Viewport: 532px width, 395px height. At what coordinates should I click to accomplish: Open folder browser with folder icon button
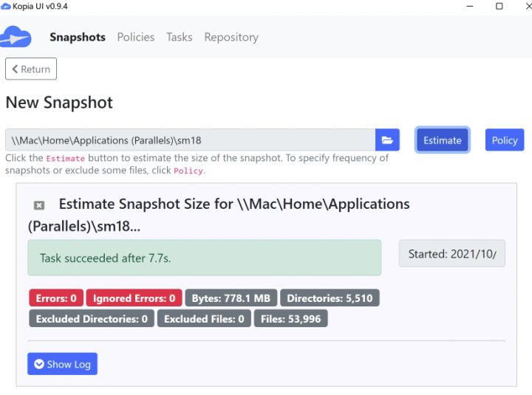(387, 140)
